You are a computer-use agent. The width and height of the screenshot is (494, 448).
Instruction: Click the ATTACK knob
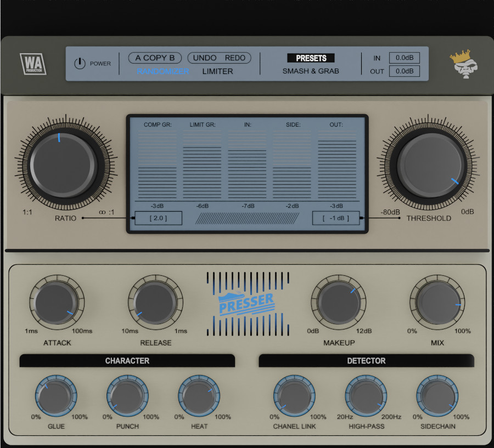click(x=57, y=303)
